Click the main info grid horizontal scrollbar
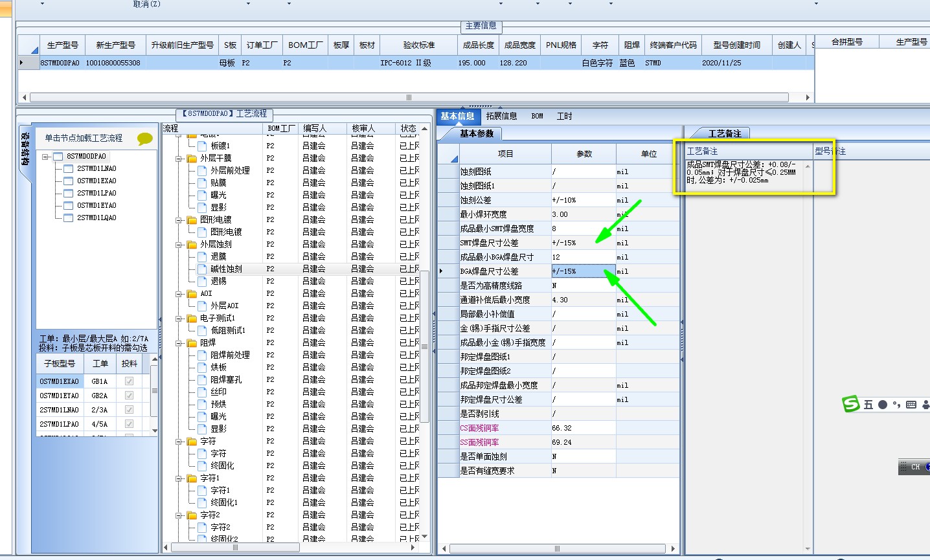 click(409, 97)
